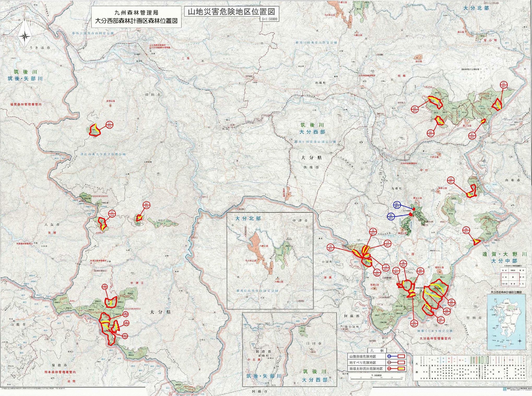The image size is (532, 396).
Task: Open the inset map containing 中津市
Action: coord(270,261)
